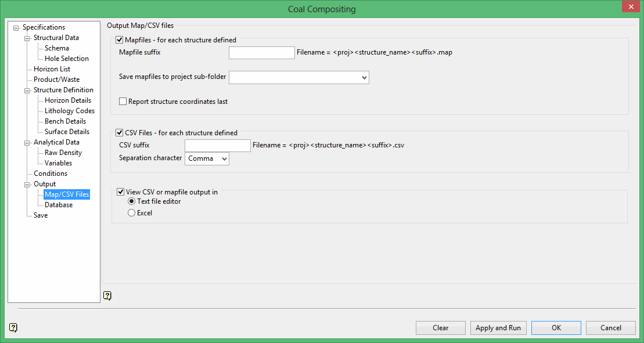644x343 pixels.
Task: Close the Coal Compositing dialog
Action: pos(629,8)
